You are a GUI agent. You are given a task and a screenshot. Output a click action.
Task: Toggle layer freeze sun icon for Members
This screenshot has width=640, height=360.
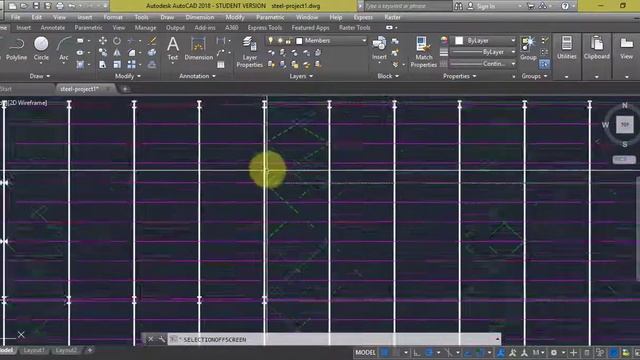coord(280,40)
